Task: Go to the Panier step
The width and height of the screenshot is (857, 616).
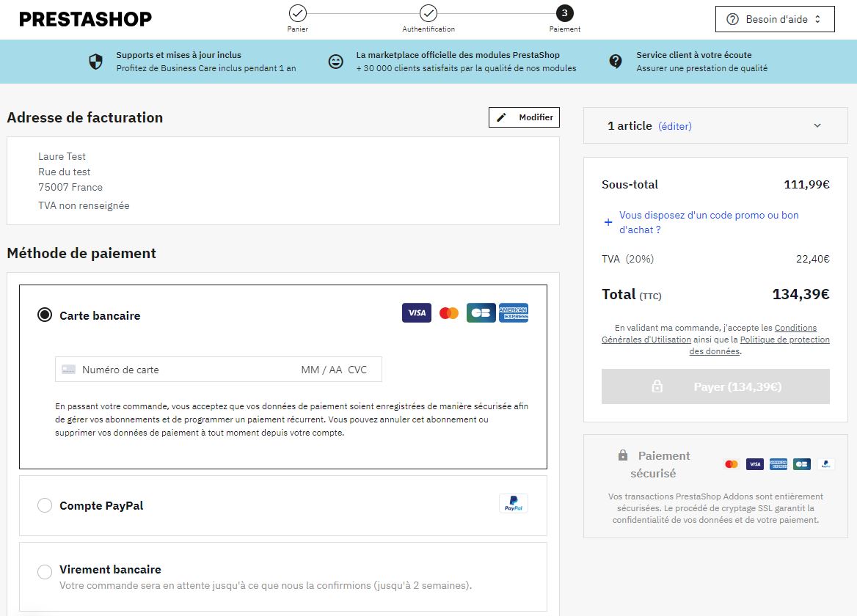Action: point(297,14)
